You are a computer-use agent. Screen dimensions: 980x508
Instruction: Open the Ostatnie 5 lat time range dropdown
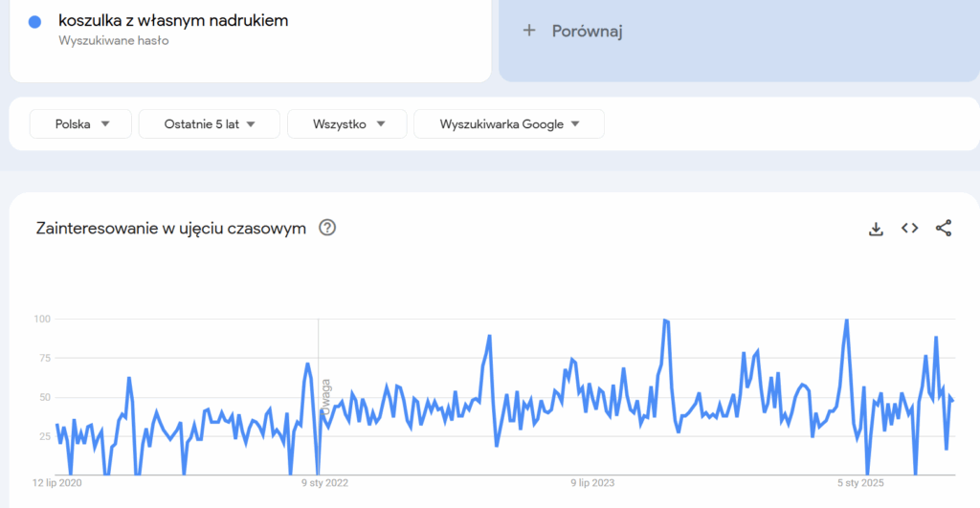pyautogui.click(x=210, y=123)
